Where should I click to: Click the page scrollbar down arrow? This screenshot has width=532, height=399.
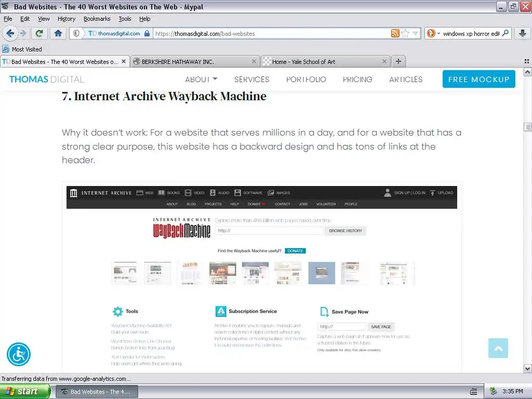pyautogui.click(x=527, y=368)
